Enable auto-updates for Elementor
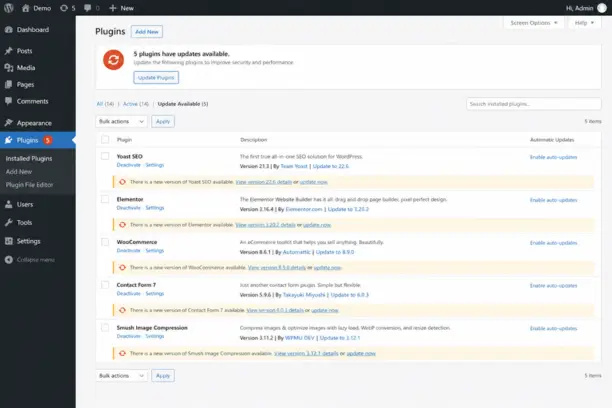Viewport: 612px width, 408px height. pos(553,200)
